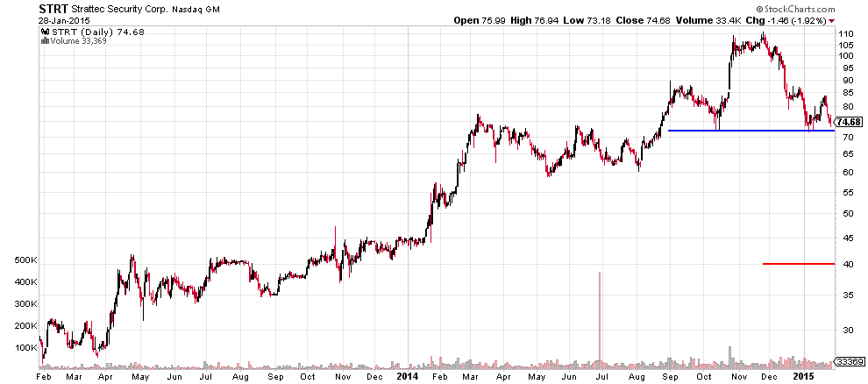This screenshot has height=384, width=868.
Task: Click the tall July volume spike bar
Action: coord(600,319)
